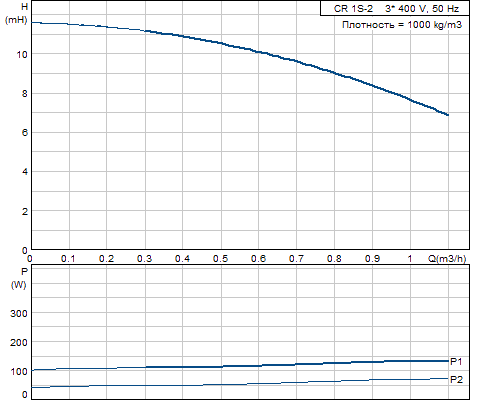
Task: Click the start of the head curve at zero flow
Action: tap(32, 22)
